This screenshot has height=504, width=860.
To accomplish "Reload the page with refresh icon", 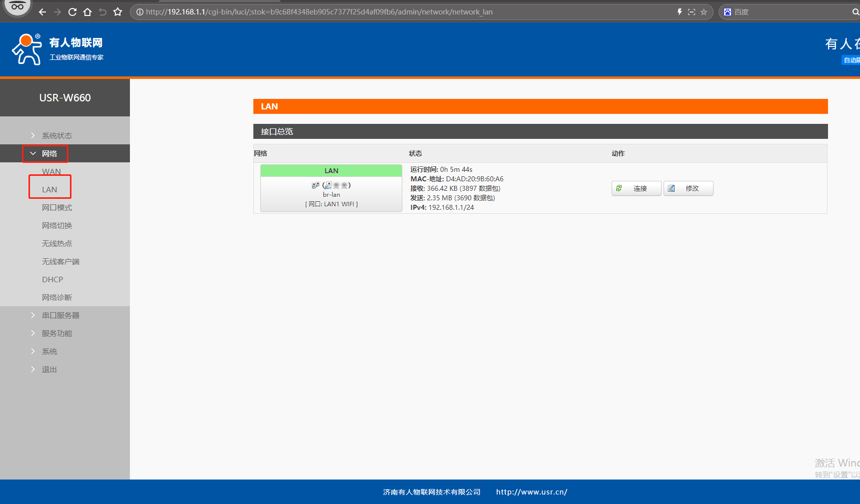I will (x=72, y=12).
